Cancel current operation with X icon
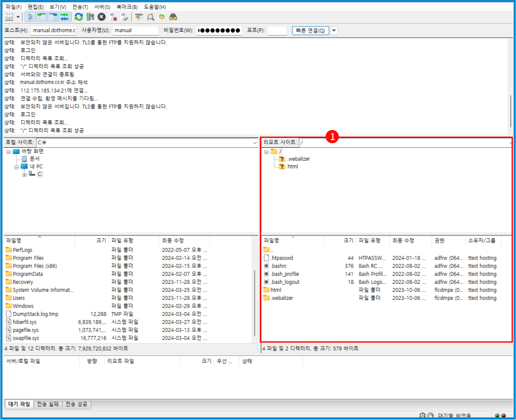Viewport: 516px width, 420px height. (102, 17)
